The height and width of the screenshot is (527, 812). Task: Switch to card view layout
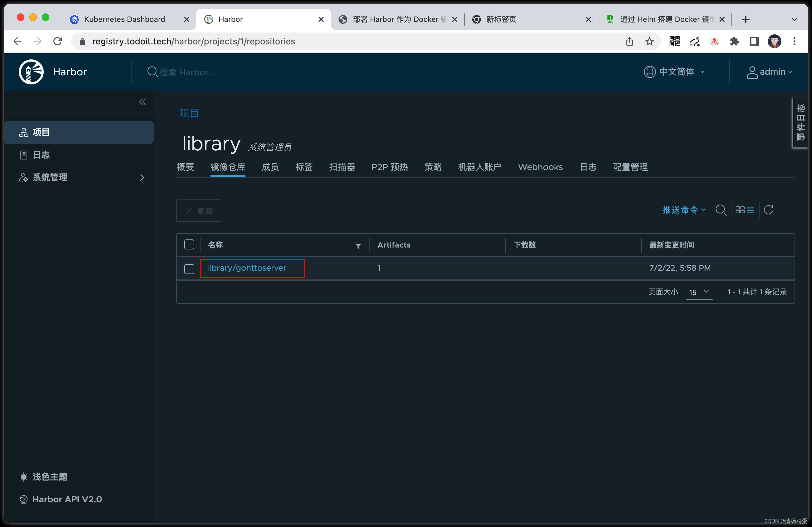[x=740, y=210]
